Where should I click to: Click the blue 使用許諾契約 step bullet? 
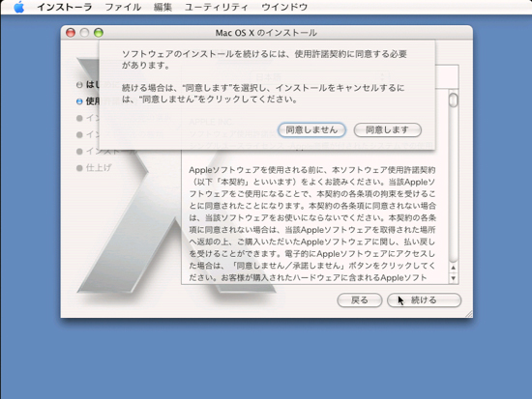[79, 101]
